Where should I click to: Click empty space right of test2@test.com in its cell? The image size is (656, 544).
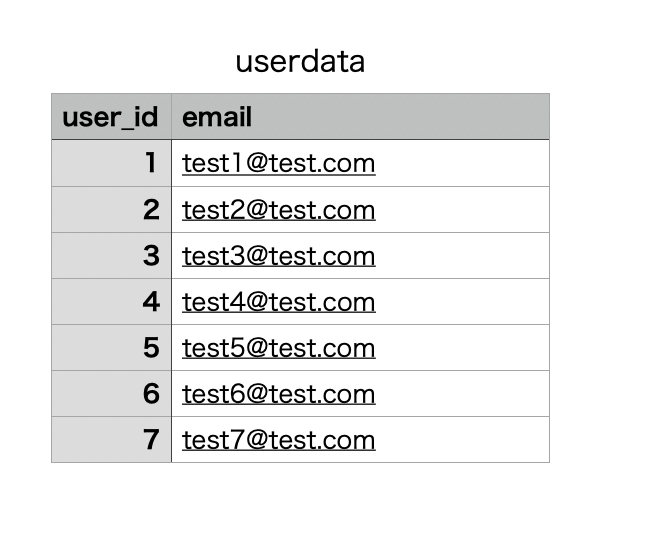tap(460, 210)
